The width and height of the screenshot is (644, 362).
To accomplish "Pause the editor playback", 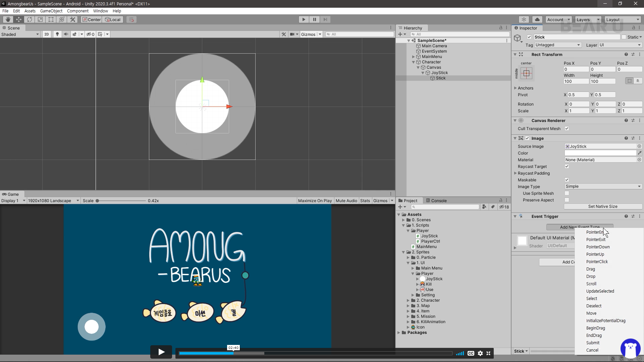I will tap(315, 19).
